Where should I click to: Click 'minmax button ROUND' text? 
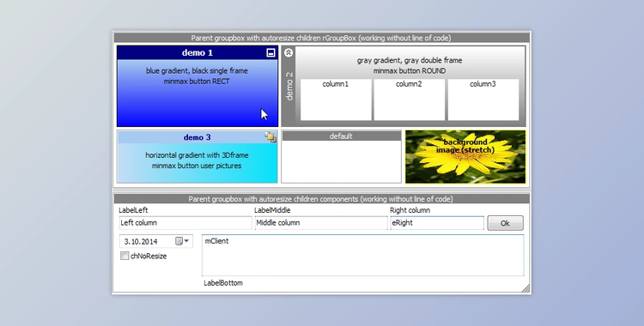coord(410,70)
